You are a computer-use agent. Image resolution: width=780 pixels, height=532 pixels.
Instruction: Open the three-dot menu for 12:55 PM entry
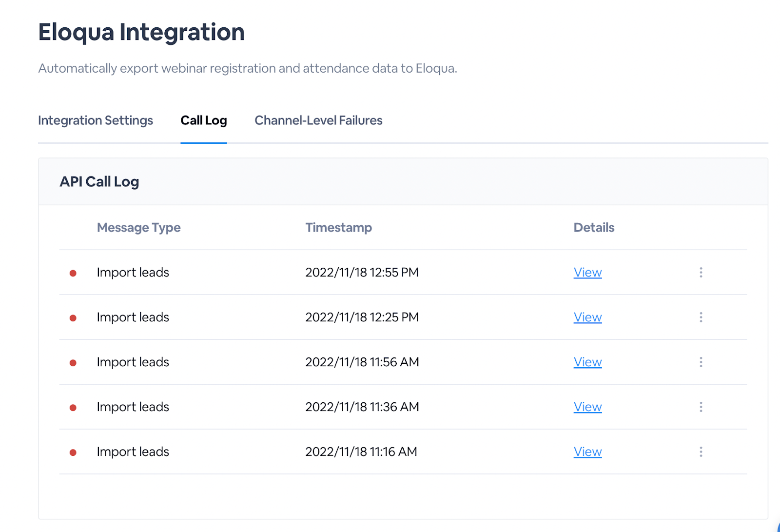[x=701, y=273]
